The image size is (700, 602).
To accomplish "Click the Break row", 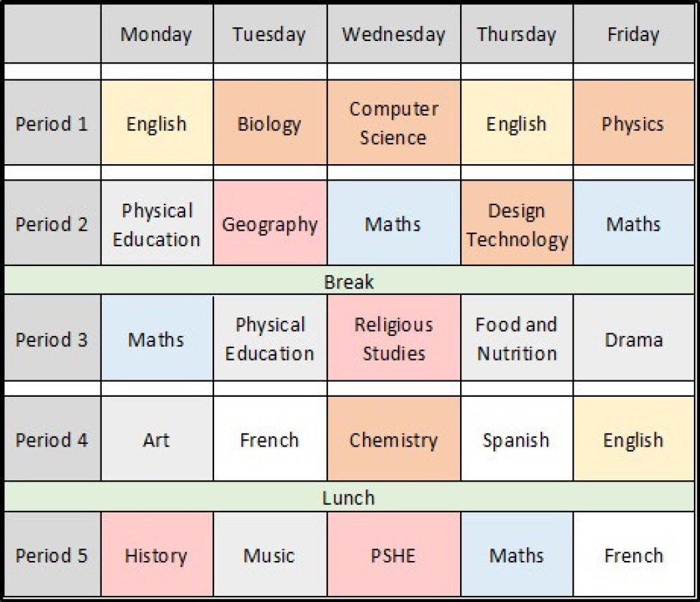I will coord(349,281).
